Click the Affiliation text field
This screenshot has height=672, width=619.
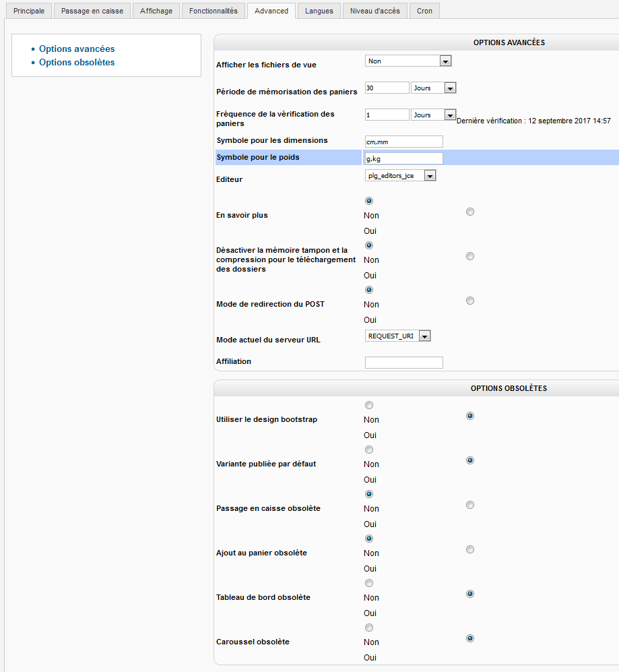tap(403, 363)
